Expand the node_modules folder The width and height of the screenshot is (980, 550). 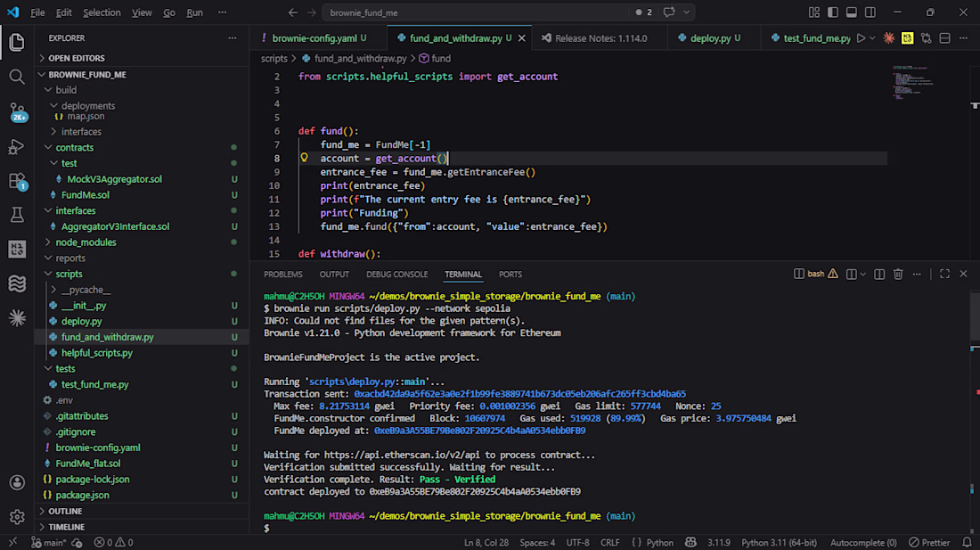coord(86,242)
